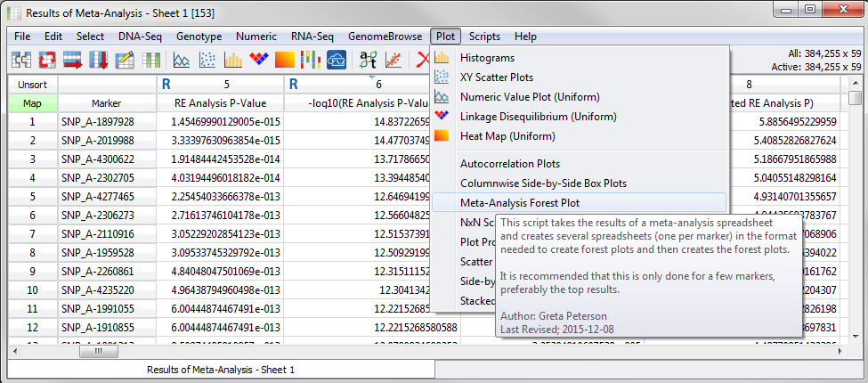Click the numeric value plot toolbar icon

(182, 61)
